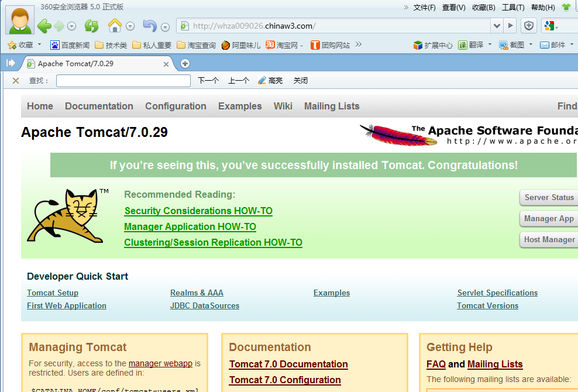The width and height of the screenshot is (578, 392).
Task: Go forward with the green forward arrow
Action: tap(59, 26)
